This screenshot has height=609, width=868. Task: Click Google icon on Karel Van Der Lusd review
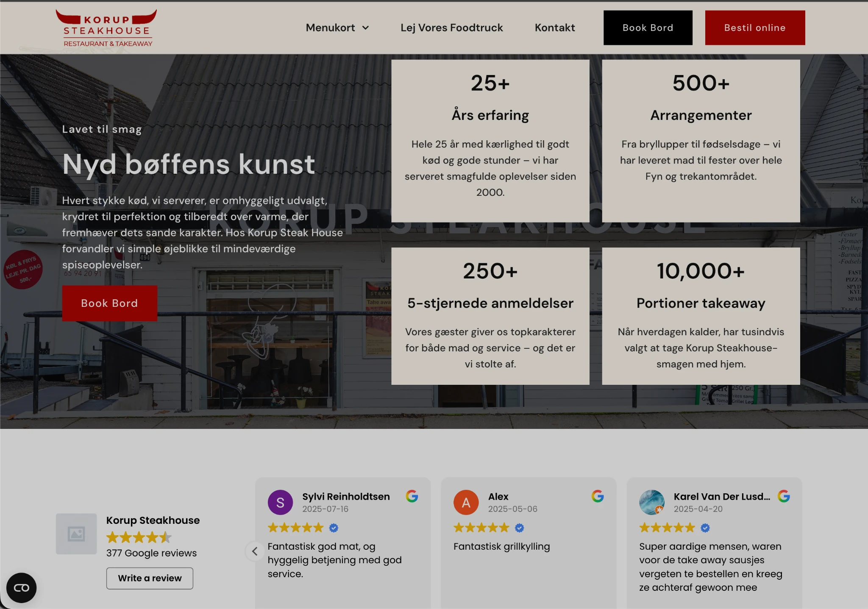click(x=784, y=496)
